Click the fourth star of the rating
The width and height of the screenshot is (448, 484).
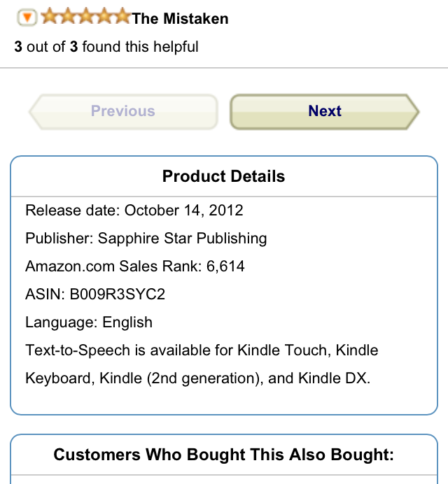coord(104,17)
